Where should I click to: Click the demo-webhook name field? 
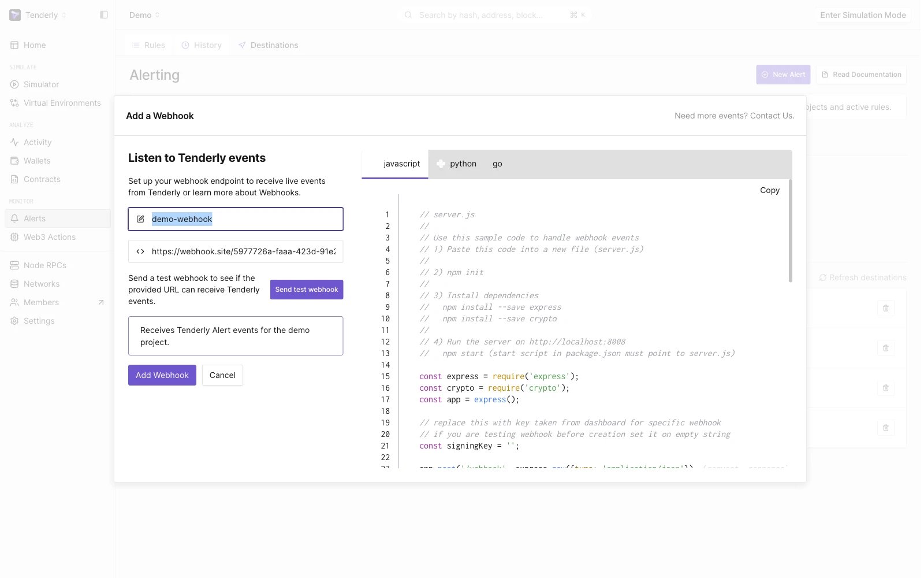(236, 219)
